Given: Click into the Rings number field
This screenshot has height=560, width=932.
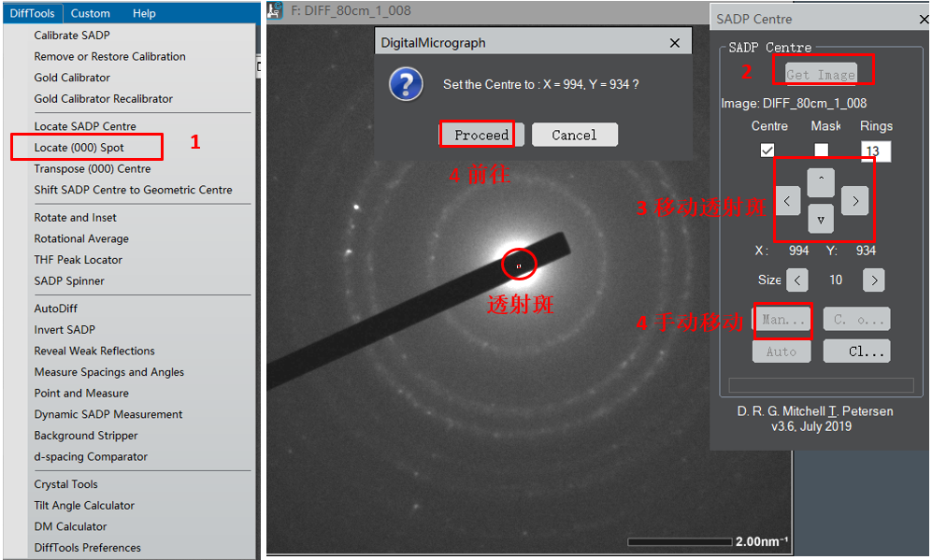Looking at the screenshot, I should [876, 151].
